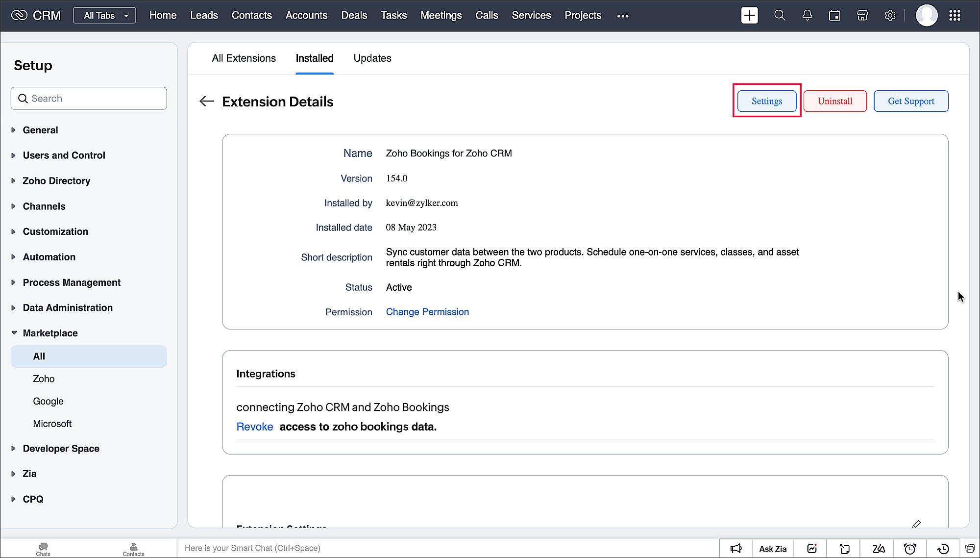This screenshot has height=558, width=980.
Task: Open the All Tabs dropdown
Action: tap(105, 16)
